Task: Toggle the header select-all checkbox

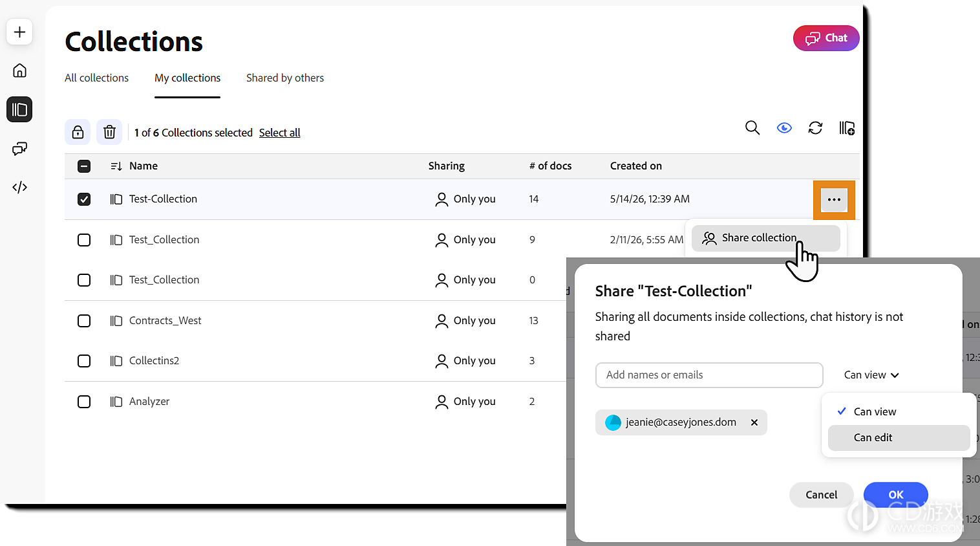Action: (84, 166)
